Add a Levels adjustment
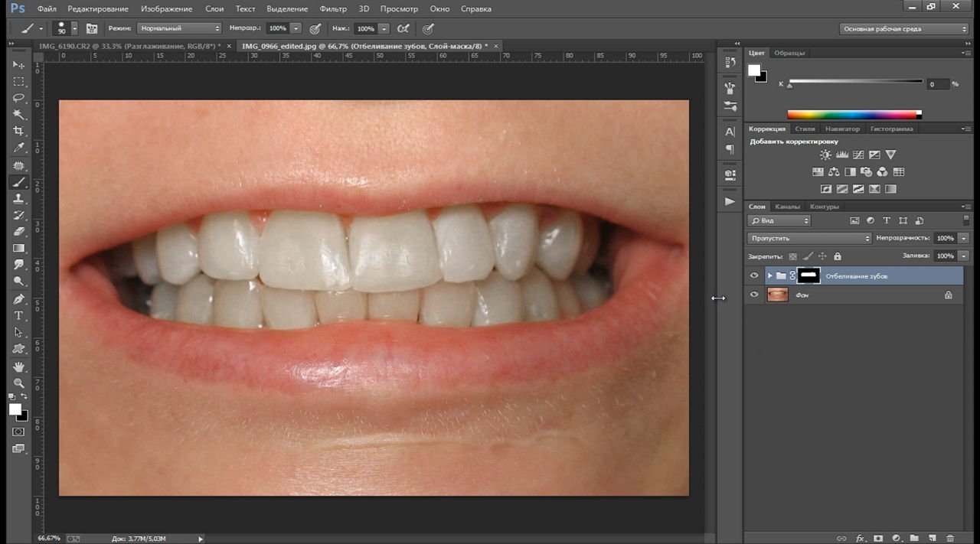Screen dimensions: 980x544 tap(842, 155)
